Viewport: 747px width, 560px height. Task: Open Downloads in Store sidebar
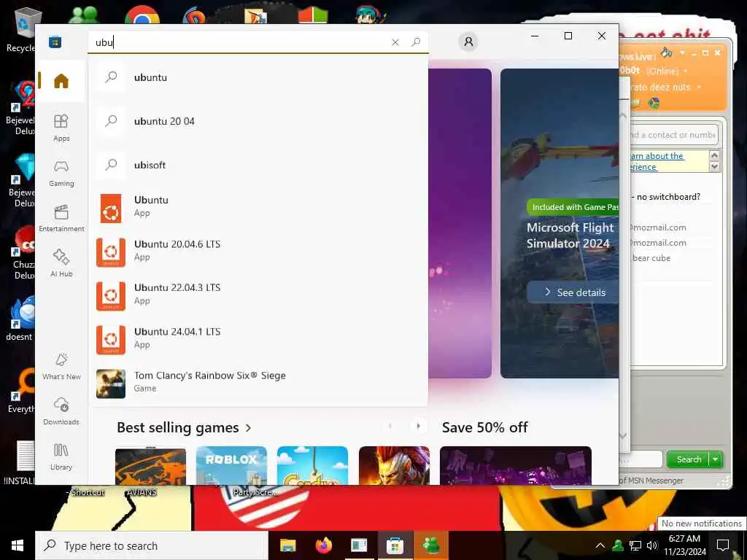(x=61, y=411)
